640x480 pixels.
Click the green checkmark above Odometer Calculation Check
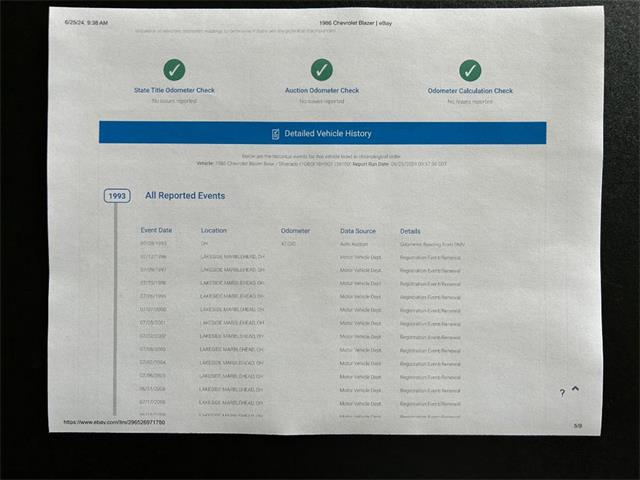coord(470,71)
